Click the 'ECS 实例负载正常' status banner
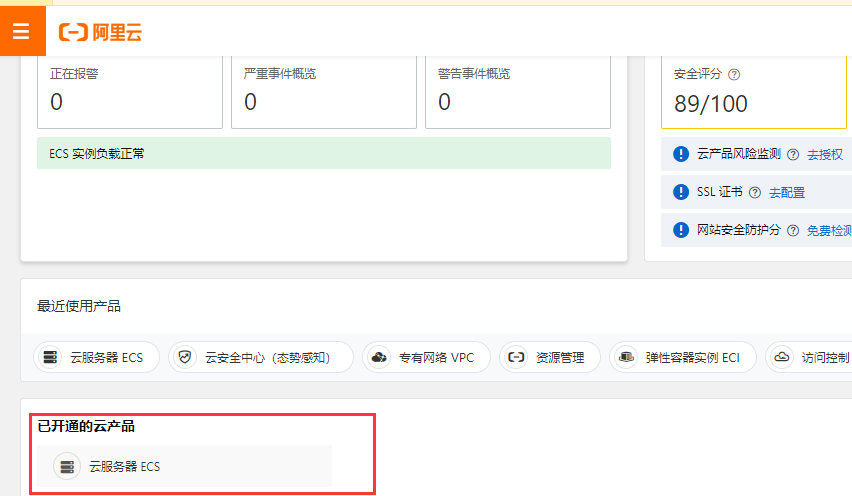 point(324,153)
